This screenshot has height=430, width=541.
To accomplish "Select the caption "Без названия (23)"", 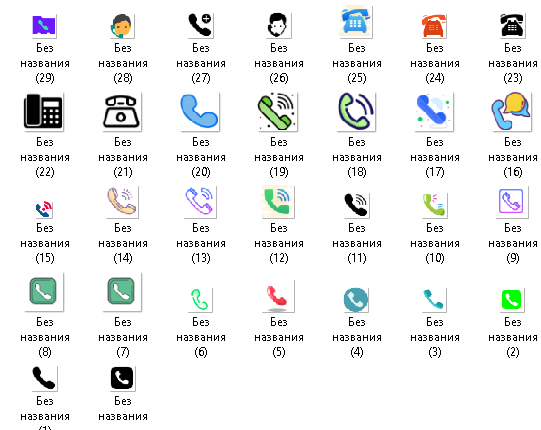I will [513, 63].
